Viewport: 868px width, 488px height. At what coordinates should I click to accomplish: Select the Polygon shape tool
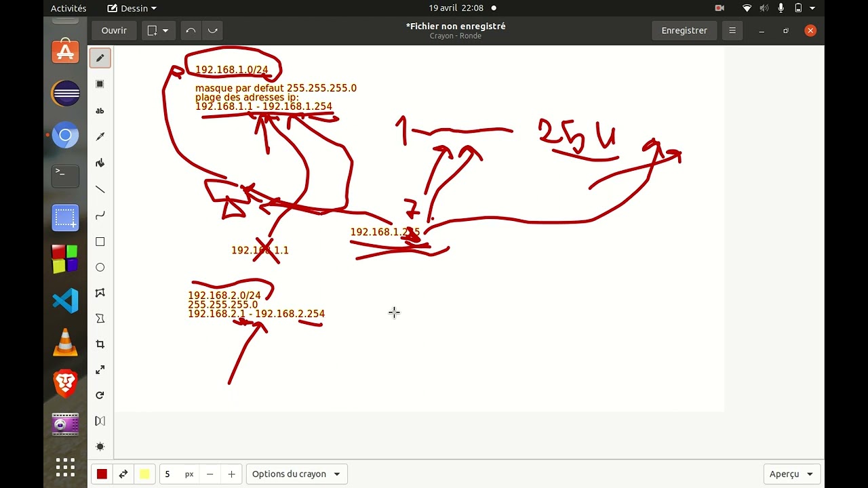(100, 293)
